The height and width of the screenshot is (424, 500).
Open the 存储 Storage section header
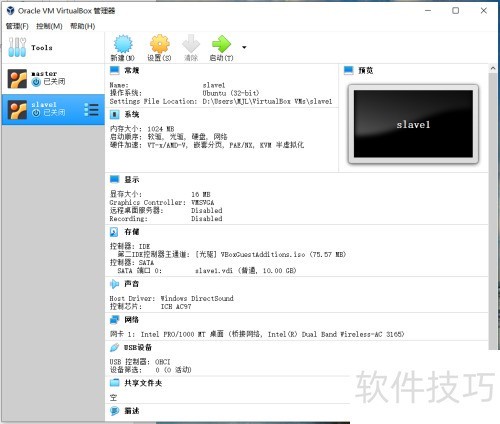132,232
